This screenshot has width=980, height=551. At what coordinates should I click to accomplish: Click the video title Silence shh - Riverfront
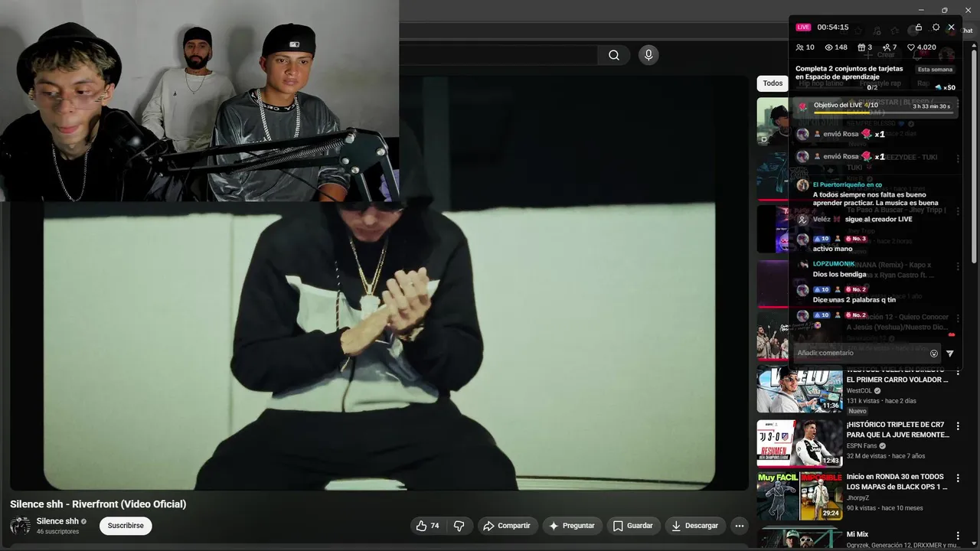[x=98, y=504]
